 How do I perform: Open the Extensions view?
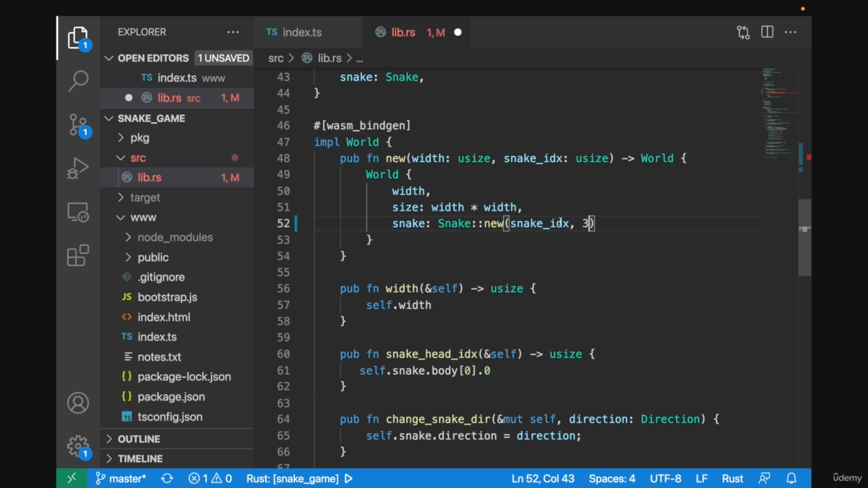click(x=78, y=256)
